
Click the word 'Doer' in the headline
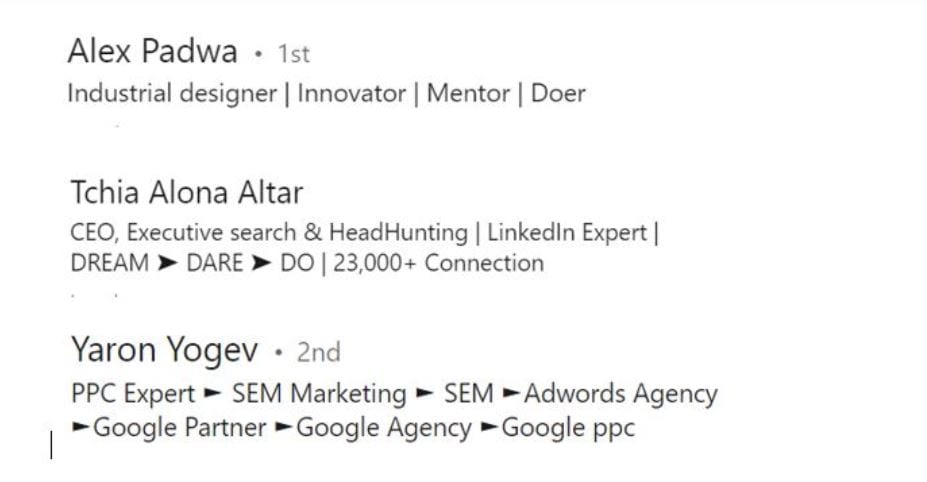558,93
